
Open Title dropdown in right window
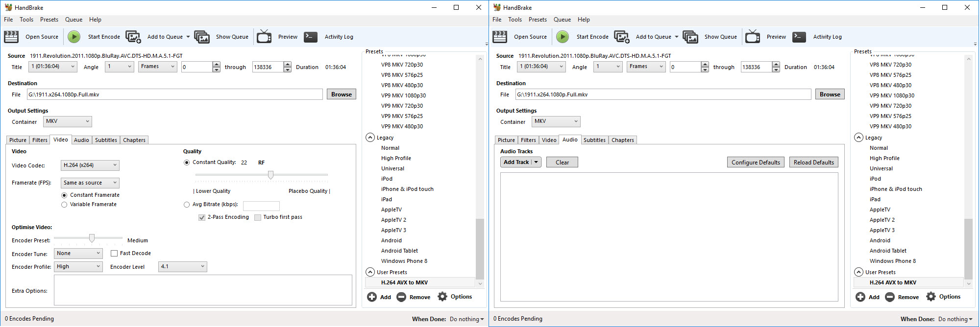pos(541,67)
